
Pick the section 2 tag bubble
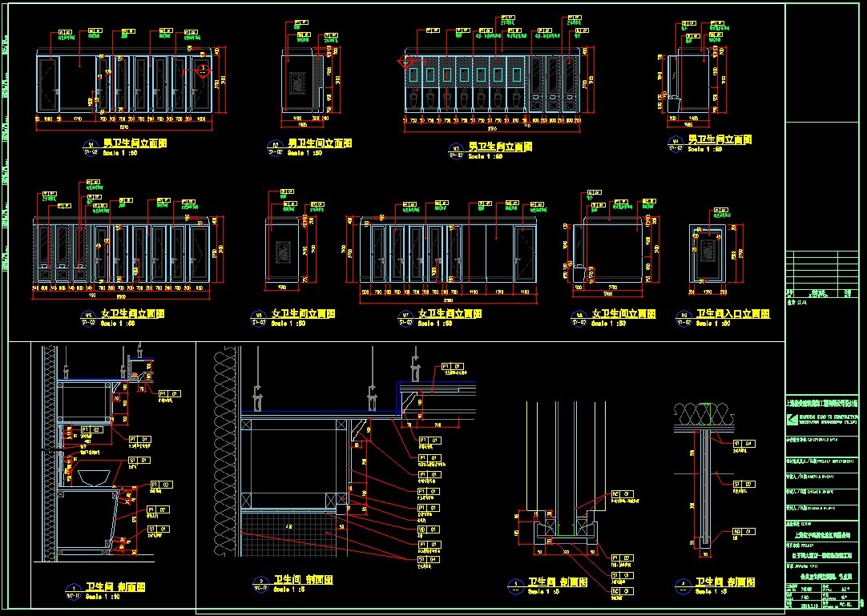[x=261, y=585]
